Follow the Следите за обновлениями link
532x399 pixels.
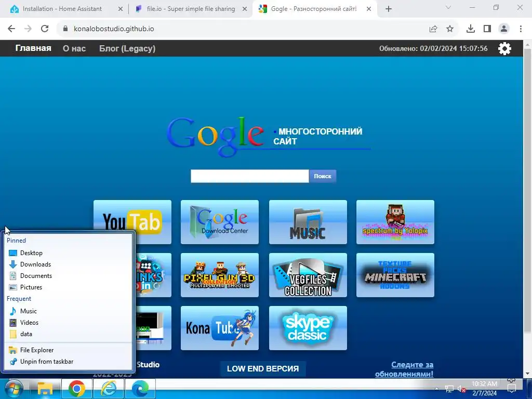[404, 369]
